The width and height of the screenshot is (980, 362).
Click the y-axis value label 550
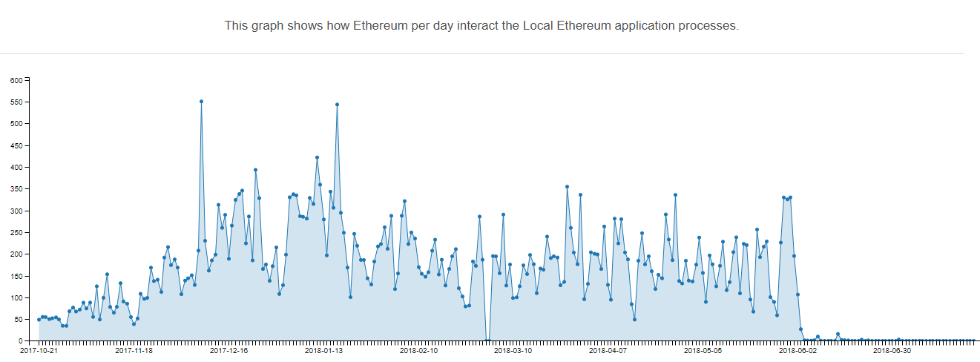(16, 102)
